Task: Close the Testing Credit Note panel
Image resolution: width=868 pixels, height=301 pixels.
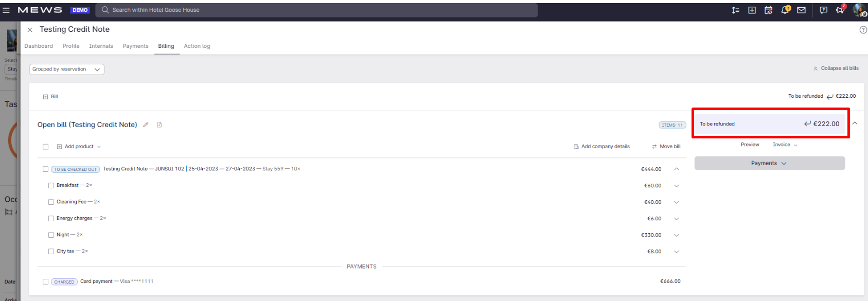Action: [30, 30]
